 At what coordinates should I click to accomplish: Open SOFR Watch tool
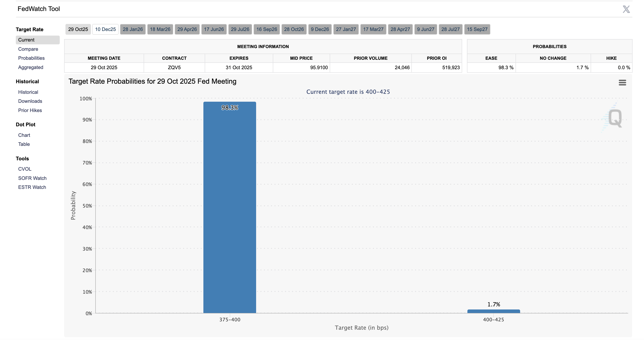[32, 178]
